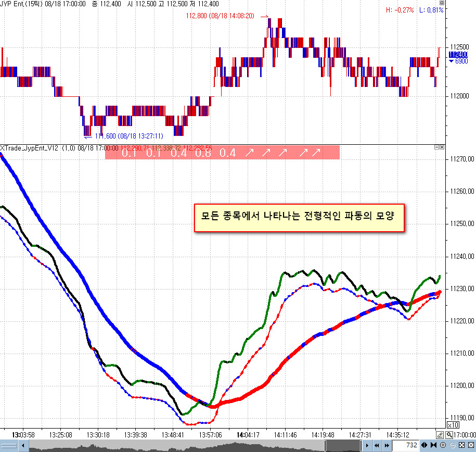Click the low label 111,600 (08/18 13:27:11)

coord(129,136)
